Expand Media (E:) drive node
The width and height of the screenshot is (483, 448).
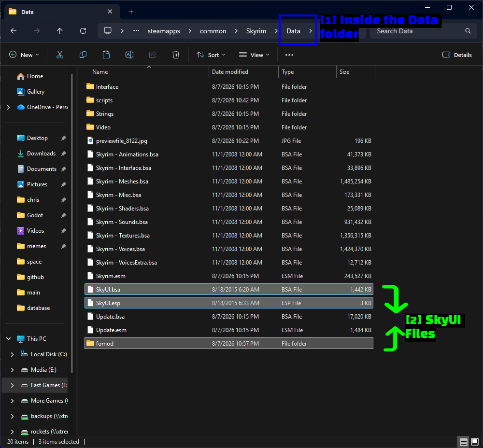pyautogui.click(x=13, y=370)
